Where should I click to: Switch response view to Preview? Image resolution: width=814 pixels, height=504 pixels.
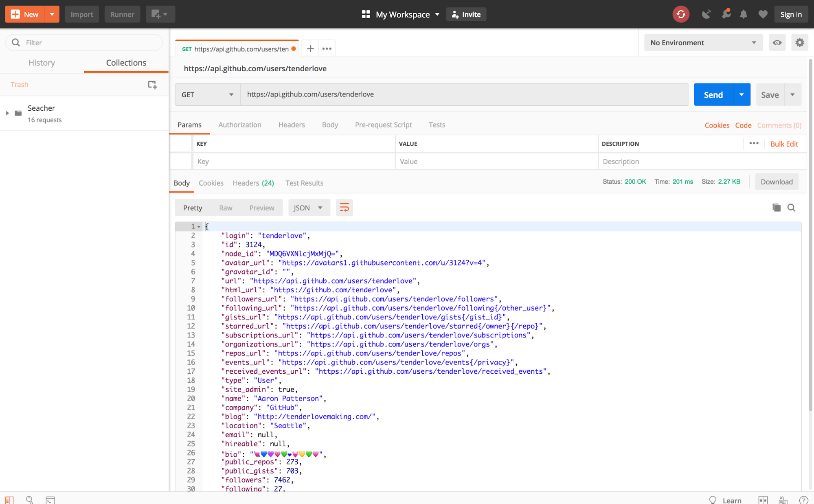[x=261, y=207]
